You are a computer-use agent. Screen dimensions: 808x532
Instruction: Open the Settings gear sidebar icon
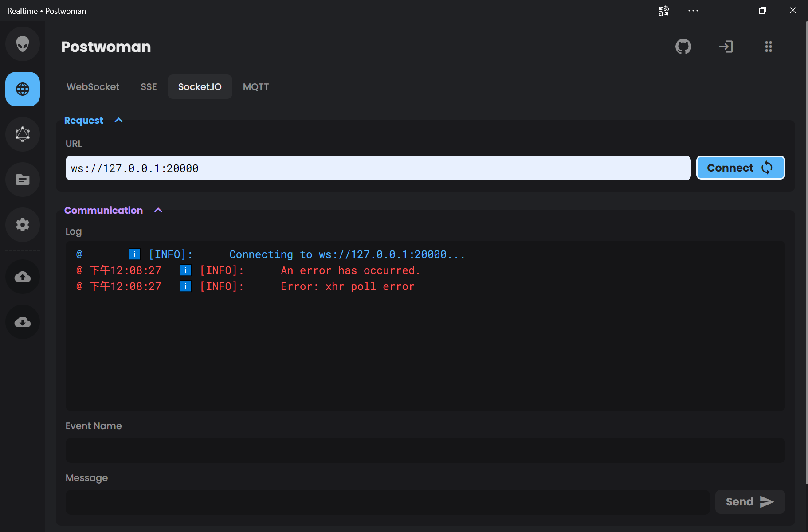coord(23,225)
